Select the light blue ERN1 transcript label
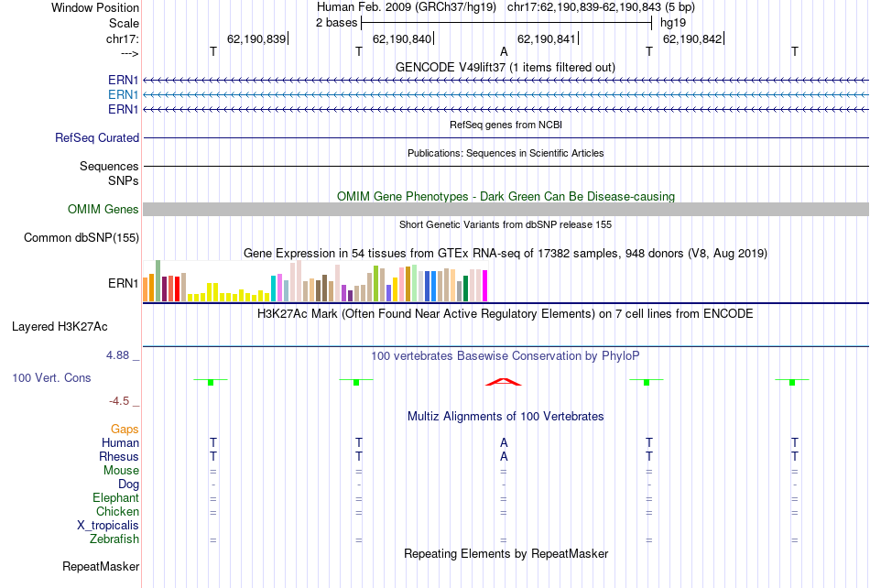The width and height of the screenshot is (870, 588). pyautogui.click(x=124, y=95)
